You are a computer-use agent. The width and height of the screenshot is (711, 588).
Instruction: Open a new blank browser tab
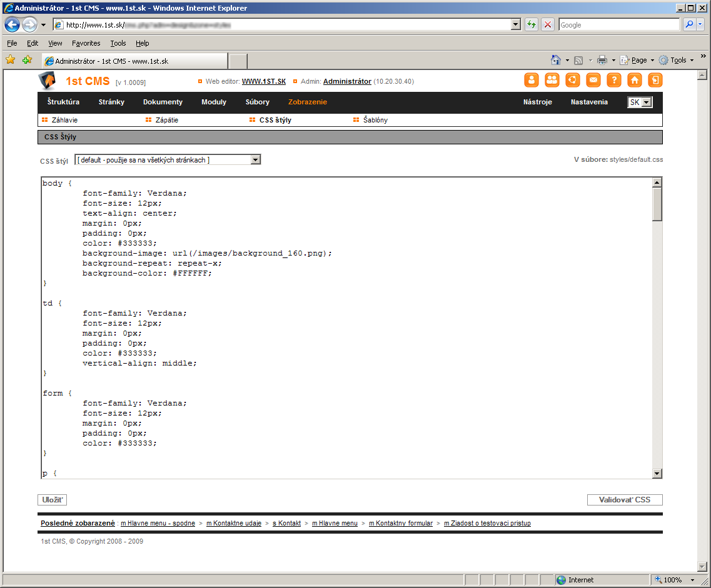point(238,61)
